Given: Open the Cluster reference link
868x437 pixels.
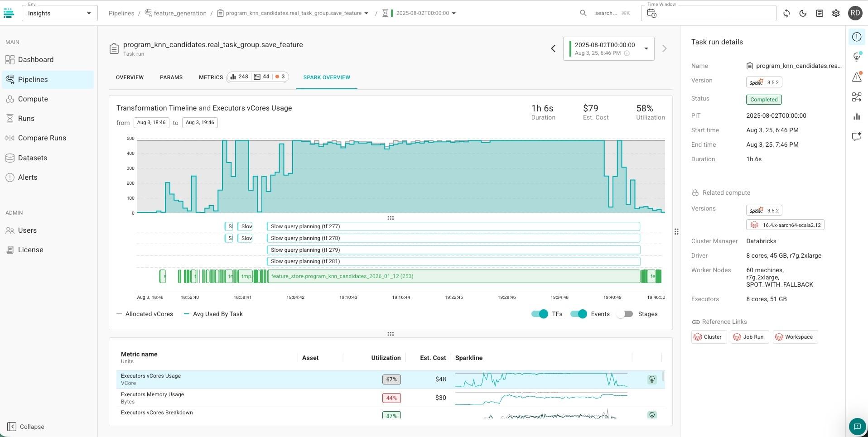Looking at the screenshot, I should point(709,337).
